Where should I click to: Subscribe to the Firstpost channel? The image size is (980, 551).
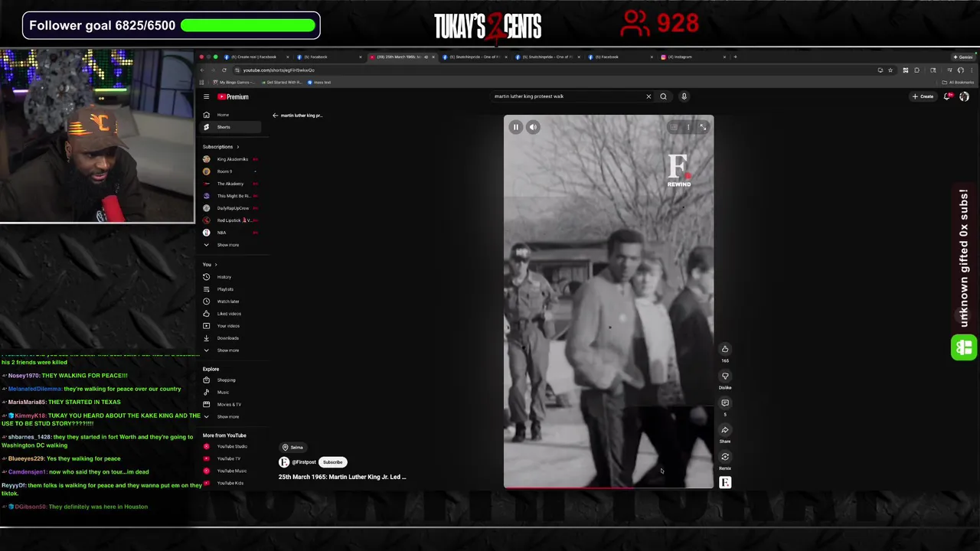(x=332, y=462)
